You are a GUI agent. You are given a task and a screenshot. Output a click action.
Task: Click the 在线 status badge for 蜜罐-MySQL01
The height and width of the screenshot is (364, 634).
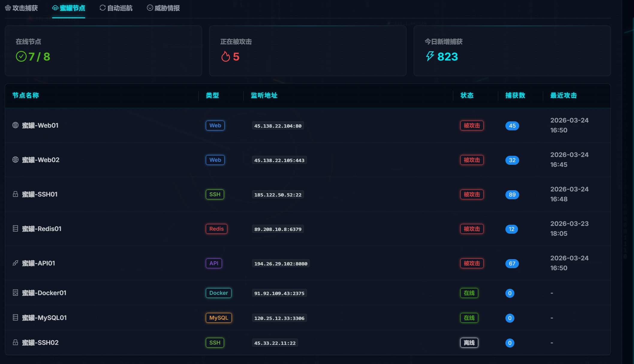469,318
